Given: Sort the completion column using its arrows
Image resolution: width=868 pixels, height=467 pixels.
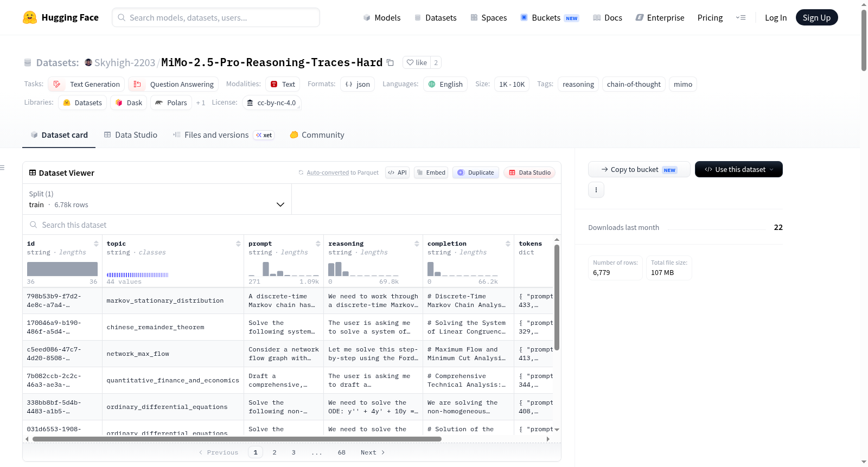Looking at the screenshot, I should [508, 244].
